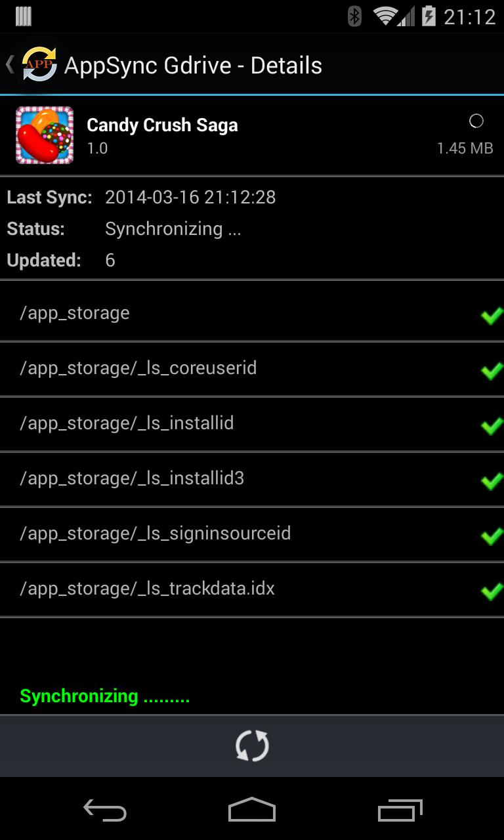This screenshot has width=504, height=840.
Task: Tap the AppSync app logo in title bar
Action: pyautogui.click(x=38, y=64)
